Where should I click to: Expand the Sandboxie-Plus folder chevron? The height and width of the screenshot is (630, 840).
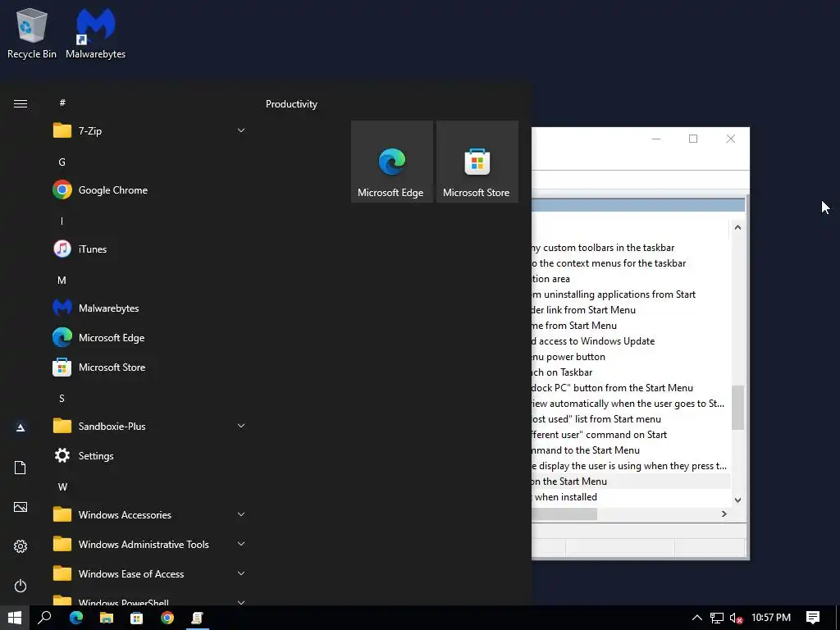click(241, 426)
